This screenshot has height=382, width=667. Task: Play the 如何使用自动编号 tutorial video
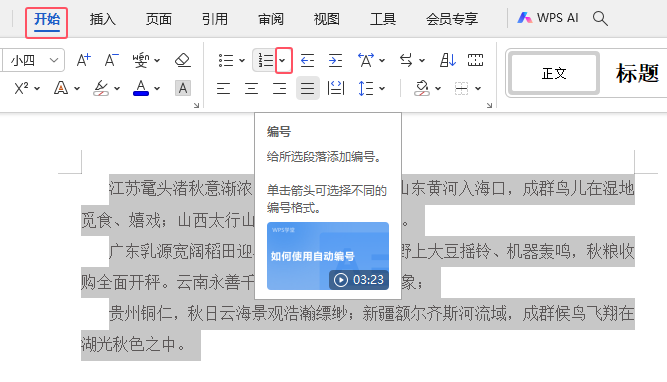point(328,256)
